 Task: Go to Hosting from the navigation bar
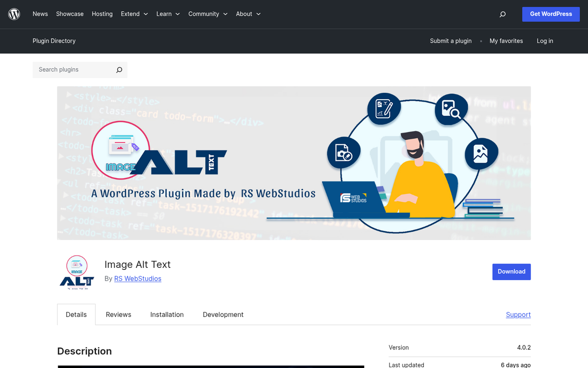[x=102, y=14]
